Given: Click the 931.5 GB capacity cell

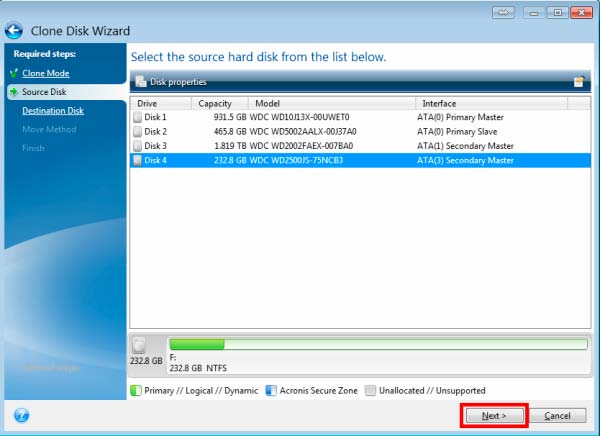Looking at the screenshot, I should coord(230,117).
